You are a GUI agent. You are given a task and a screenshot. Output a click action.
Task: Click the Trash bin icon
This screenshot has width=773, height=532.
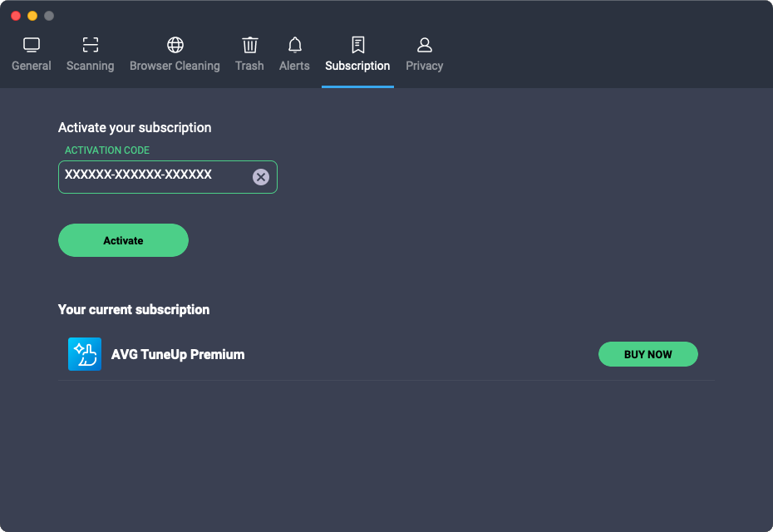tap(250, 45)
